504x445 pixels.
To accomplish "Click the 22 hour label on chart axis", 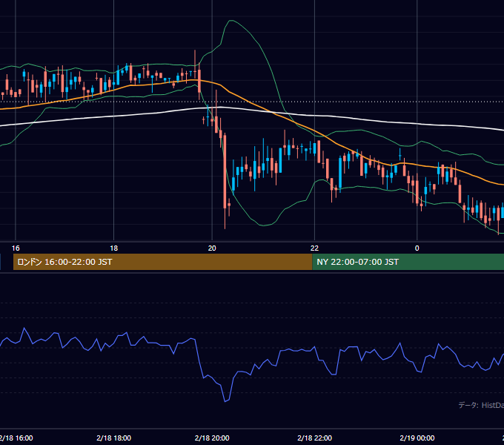I will [x=314, y=248].
